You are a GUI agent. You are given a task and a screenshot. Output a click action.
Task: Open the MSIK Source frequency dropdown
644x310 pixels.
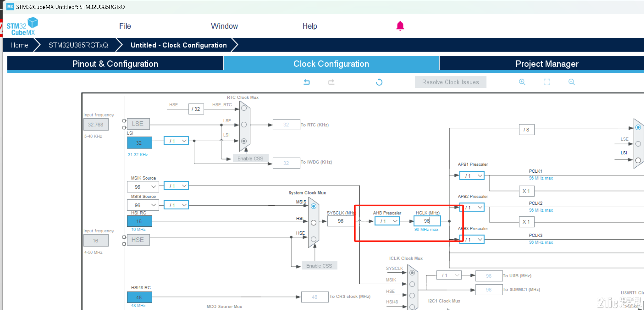click(143, 187)
